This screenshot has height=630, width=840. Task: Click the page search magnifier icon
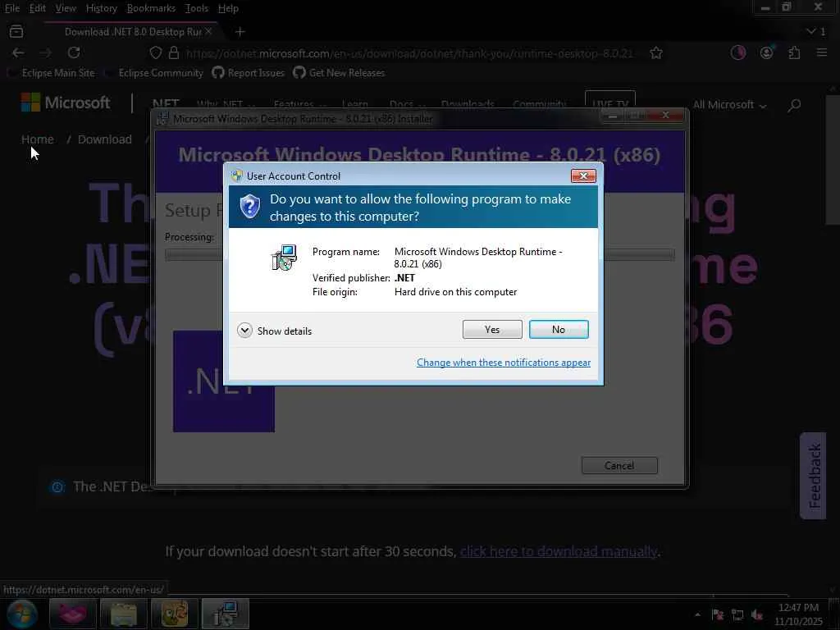(x=794, y=105)
